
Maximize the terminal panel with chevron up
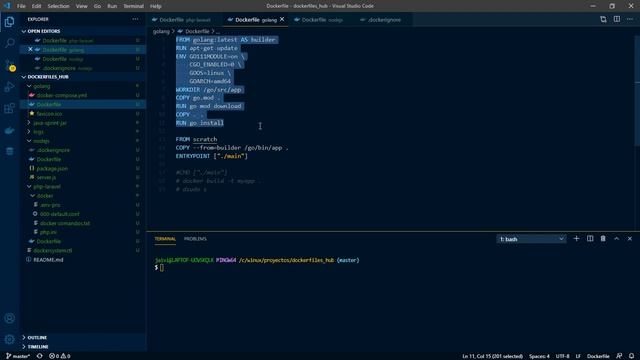616,239
